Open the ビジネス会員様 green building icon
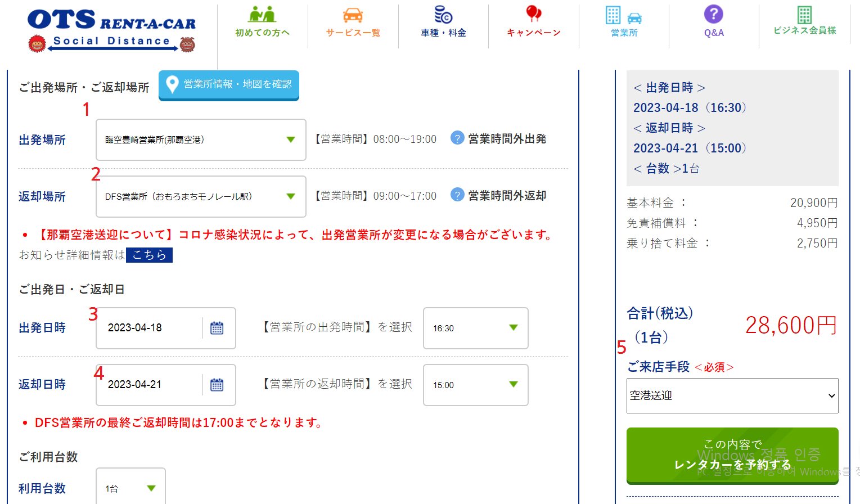 click(x=804, y=15)
